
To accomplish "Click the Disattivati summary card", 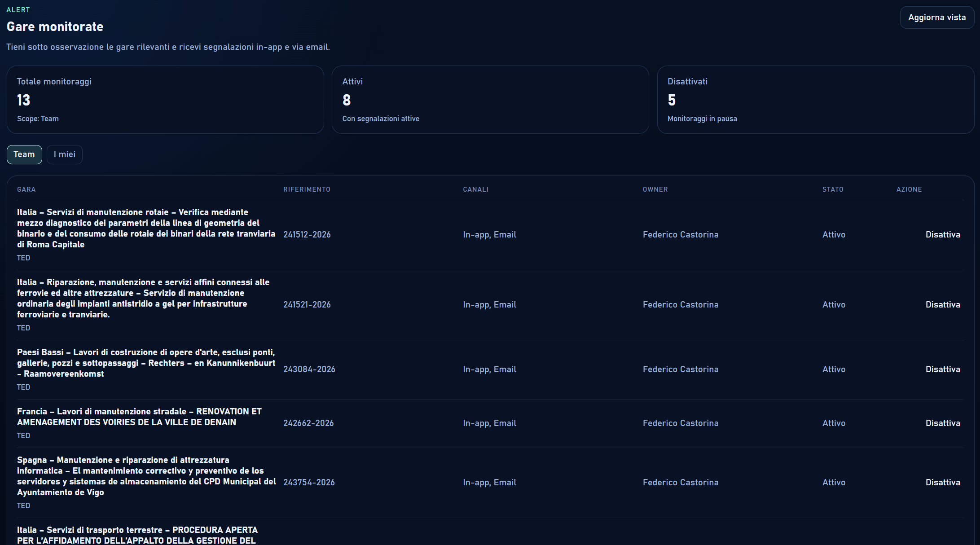I will coord(815,100).
